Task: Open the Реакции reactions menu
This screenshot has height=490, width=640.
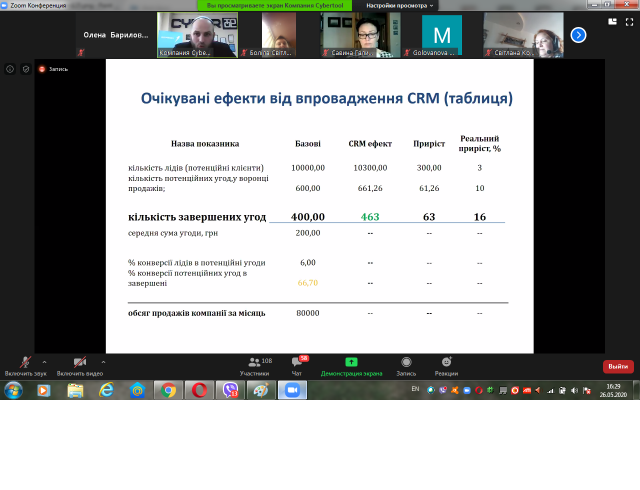Action: click(x=446, y=366)
